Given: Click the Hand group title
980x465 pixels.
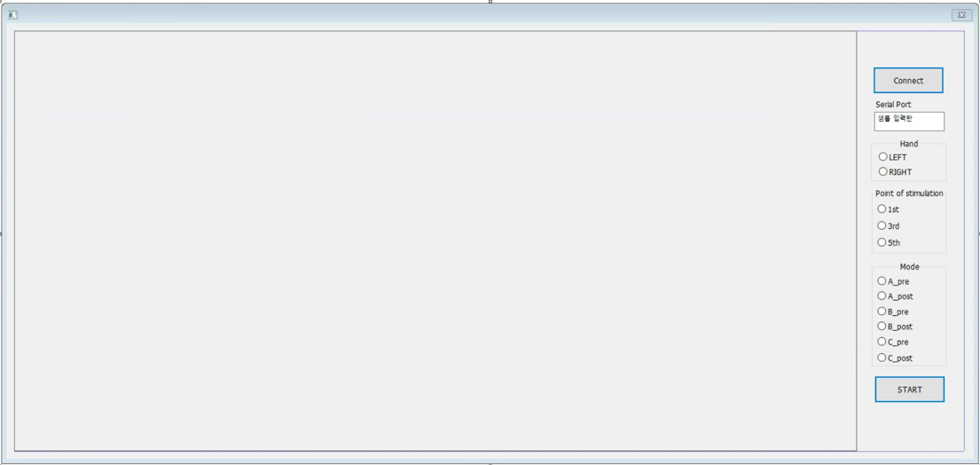Looking at the screenshot, I should coord(909,144).
